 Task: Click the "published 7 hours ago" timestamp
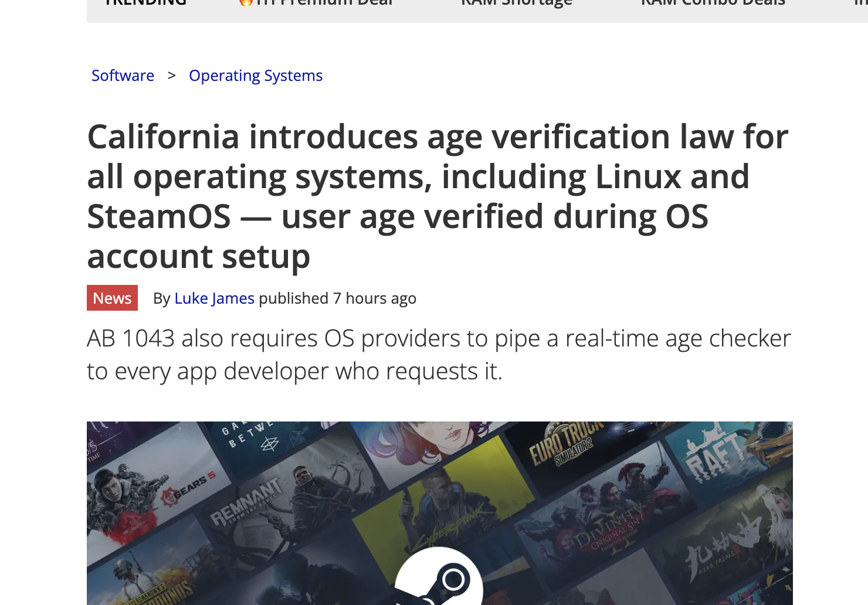coord(337,298)
